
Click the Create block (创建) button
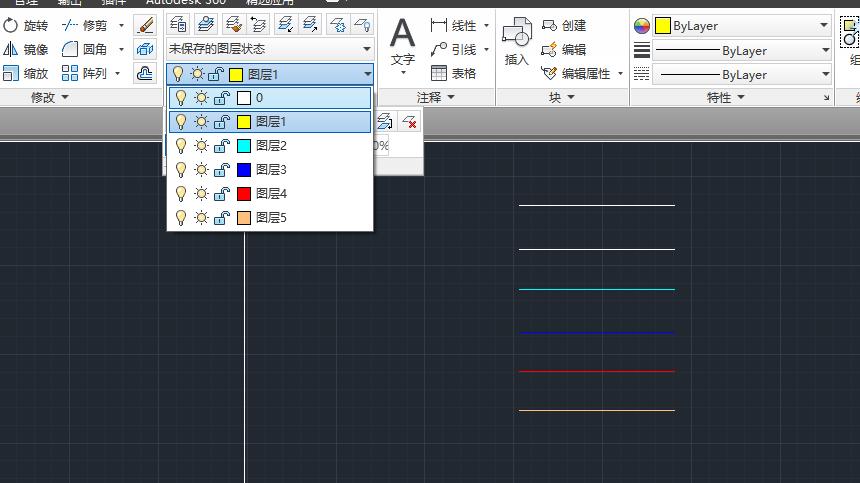pos(564,25)
